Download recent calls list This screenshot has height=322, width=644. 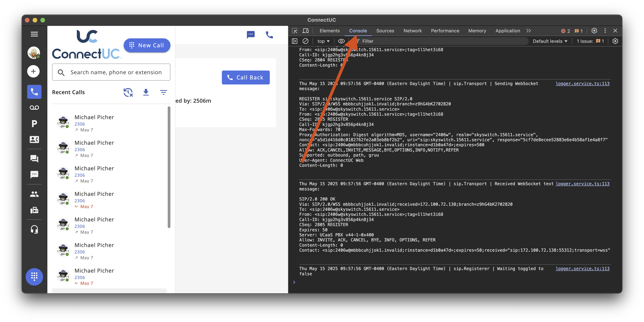146,92
